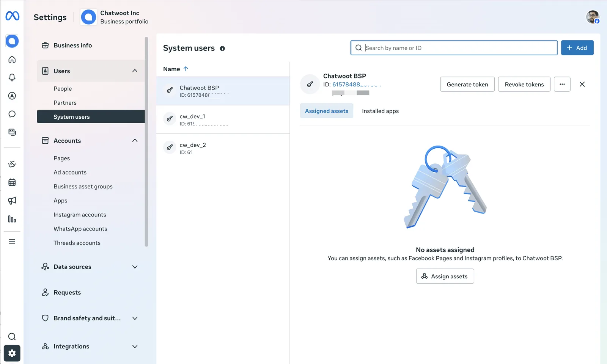Expand Brand safety and suitability section
The height and width of the screenshot is (364, 607).
(135, 318)
